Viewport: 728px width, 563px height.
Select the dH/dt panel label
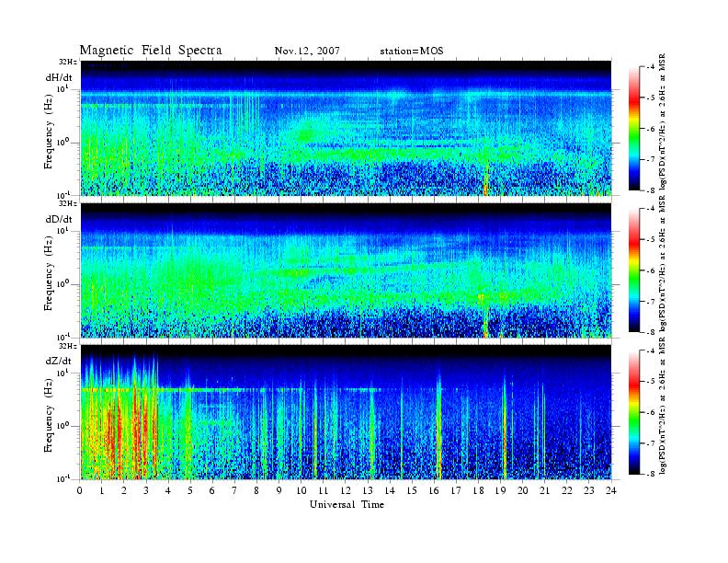click(x=59, y=77)
